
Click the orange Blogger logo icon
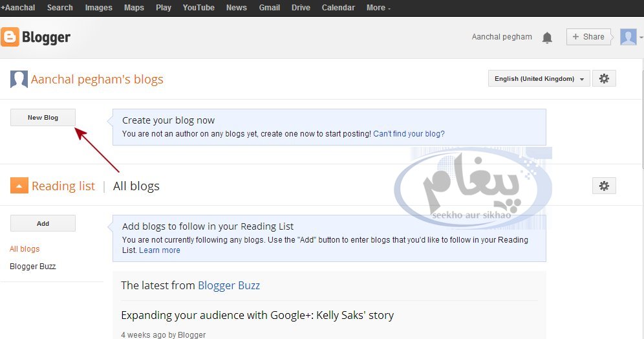[x=10, y=37]
